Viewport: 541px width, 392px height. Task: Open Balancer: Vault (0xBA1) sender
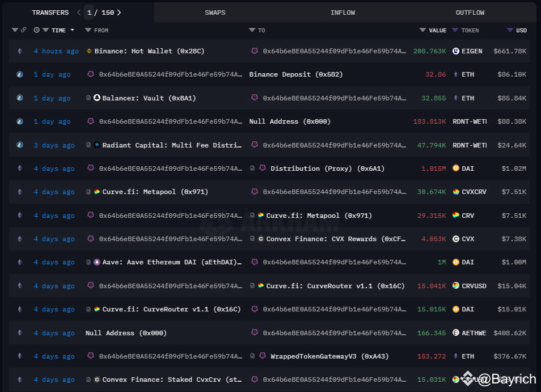[x=149, y=98]
